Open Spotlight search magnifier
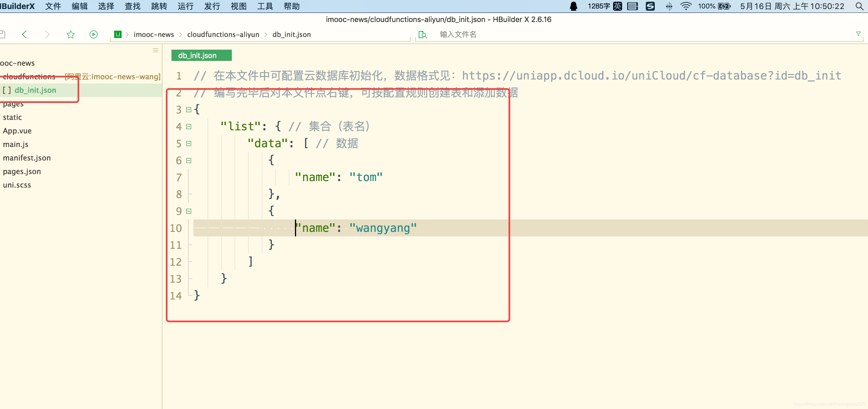This screenshot has width=868, height=409. (x=859, y=6)
